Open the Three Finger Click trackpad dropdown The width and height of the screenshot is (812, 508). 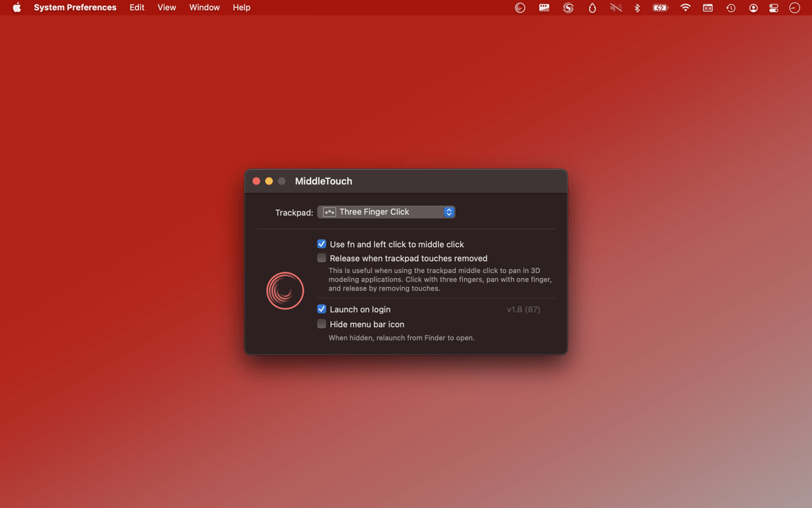tap(385, 212)
